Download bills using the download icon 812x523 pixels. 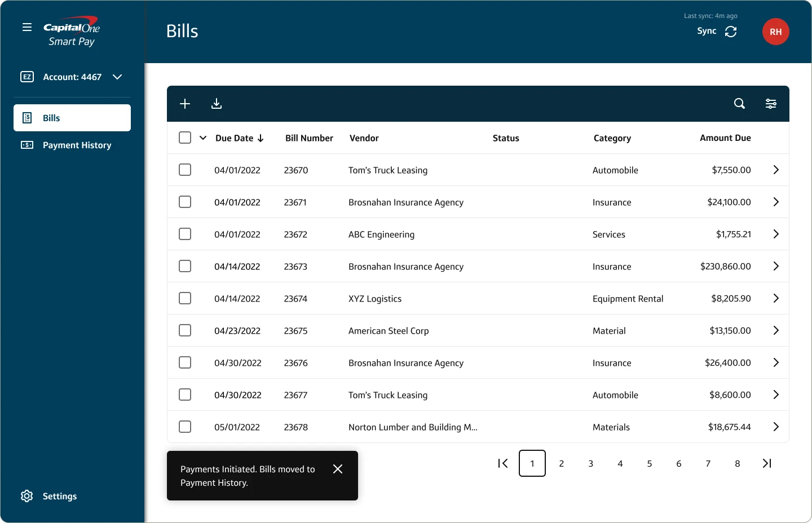217,104
